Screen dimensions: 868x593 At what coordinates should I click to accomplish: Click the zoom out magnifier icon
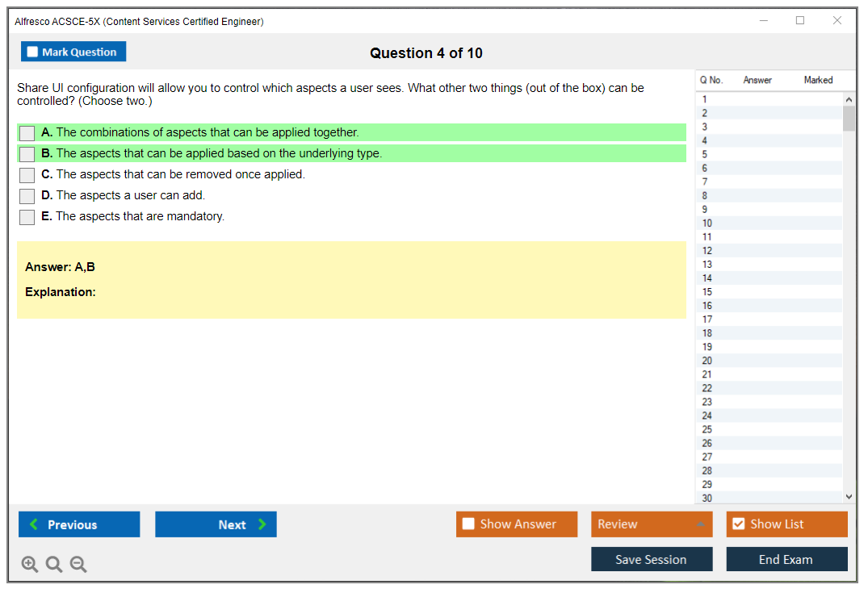[x=78, y=565]
